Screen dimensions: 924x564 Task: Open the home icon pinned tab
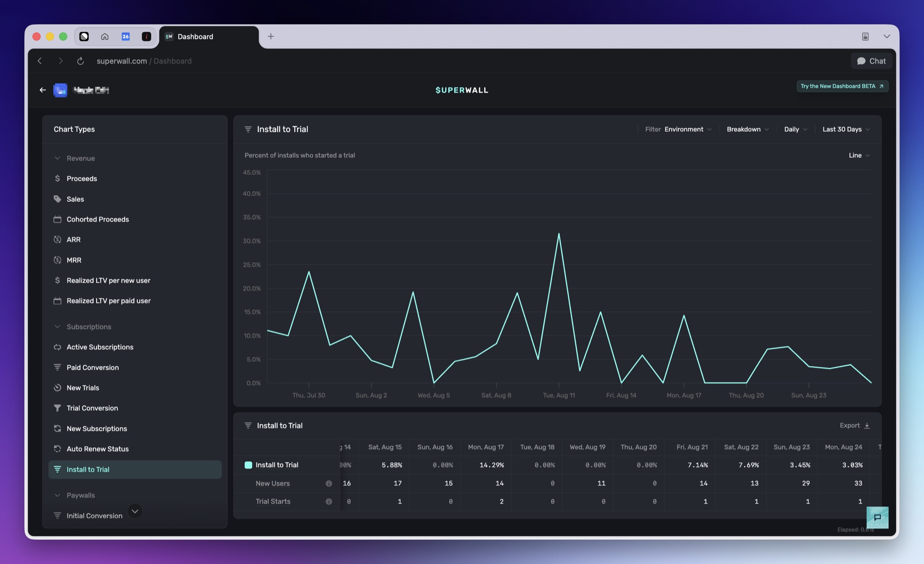[x=105, y=37]
